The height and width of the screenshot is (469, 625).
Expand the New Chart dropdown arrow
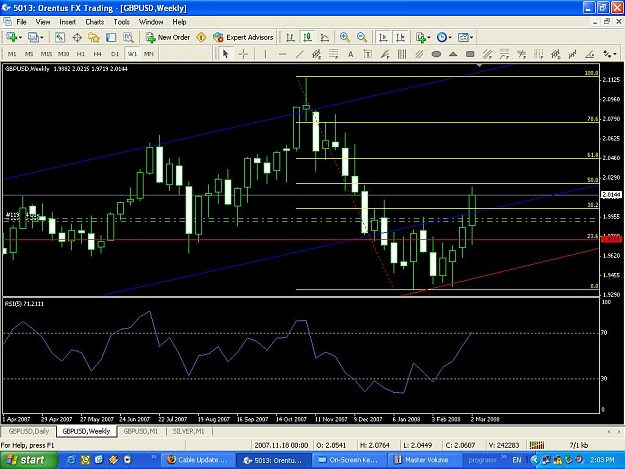[20, 38]
